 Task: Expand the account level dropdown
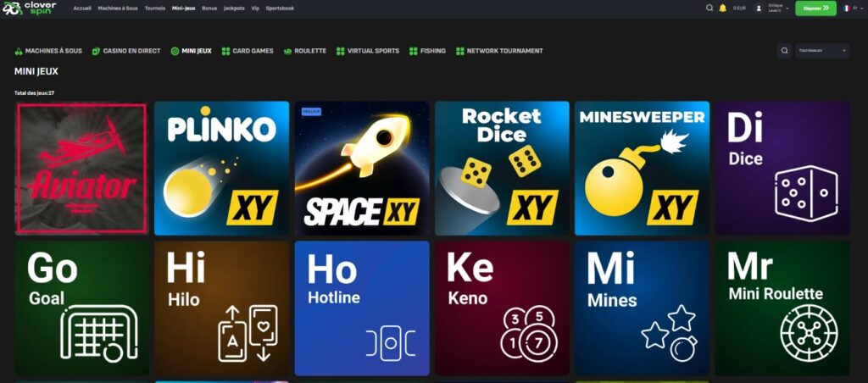tap(787, 8)
